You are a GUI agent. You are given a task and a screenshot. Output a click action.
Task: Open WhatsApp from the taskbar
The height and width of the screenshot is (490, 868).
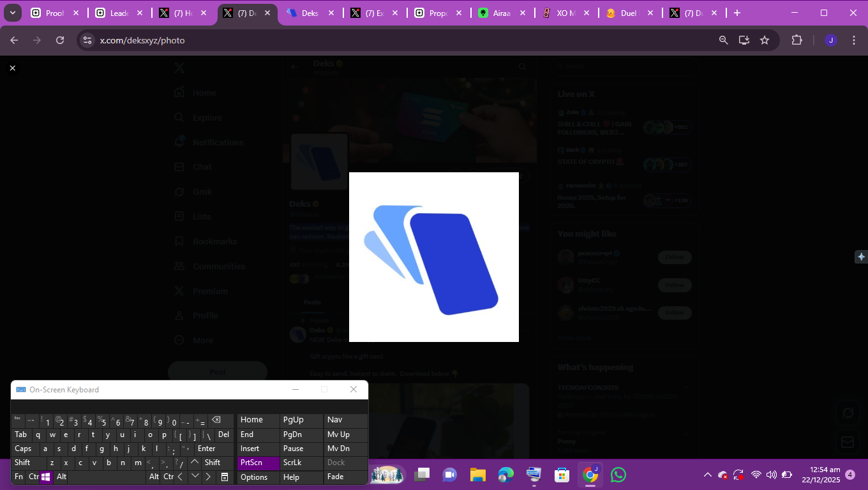click(618, 475)
